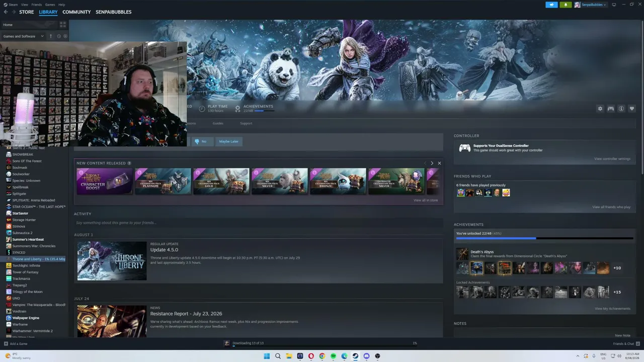Go to STORE tab
644x362 pixels.
27,12
